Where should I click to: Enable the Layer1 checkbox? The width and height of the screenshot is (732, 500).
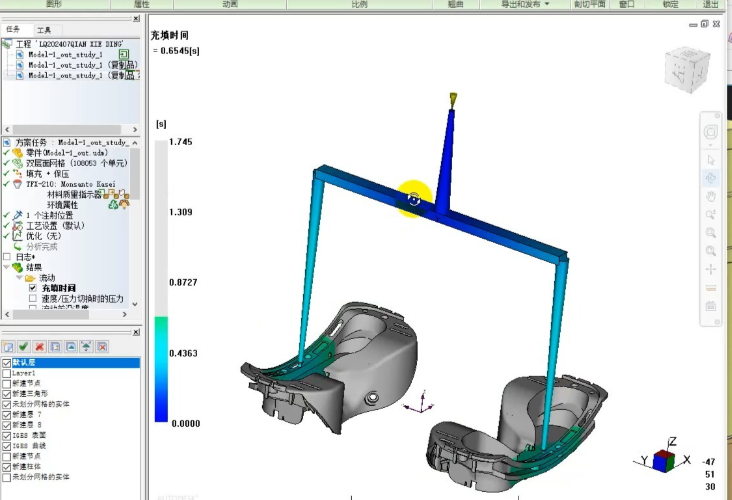click(8, 373)
